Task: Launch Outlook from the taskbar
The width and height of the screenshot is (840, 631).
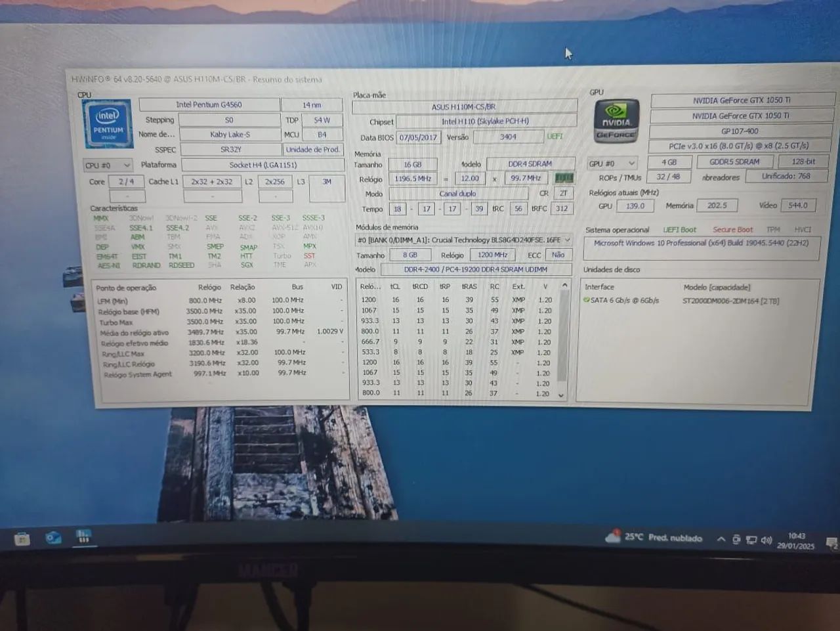Action: 54,537
